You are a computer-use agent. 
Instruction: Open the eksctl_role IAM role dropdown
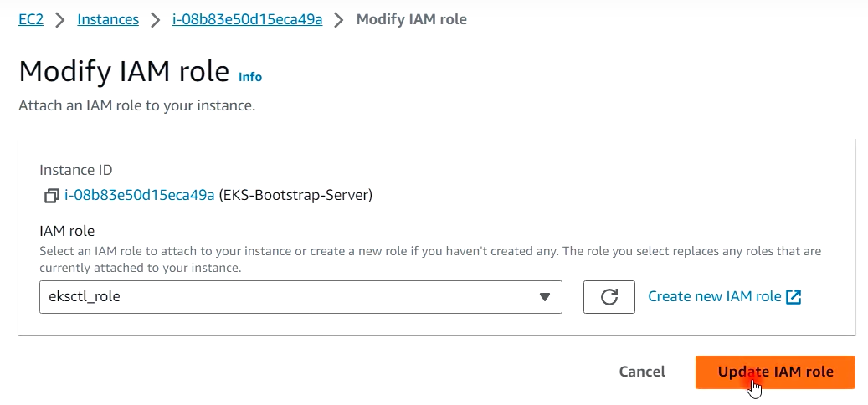coord(300,297)
